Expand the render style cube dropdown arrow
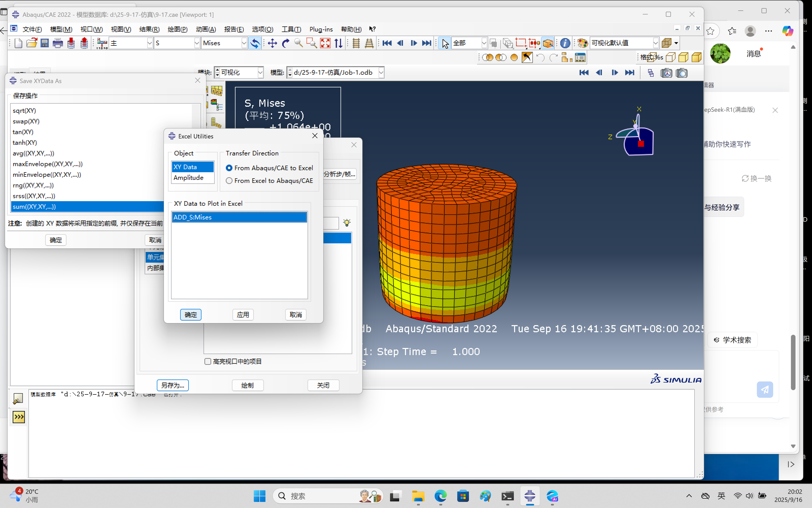This screenshot has width=812, height=508. 676,43
